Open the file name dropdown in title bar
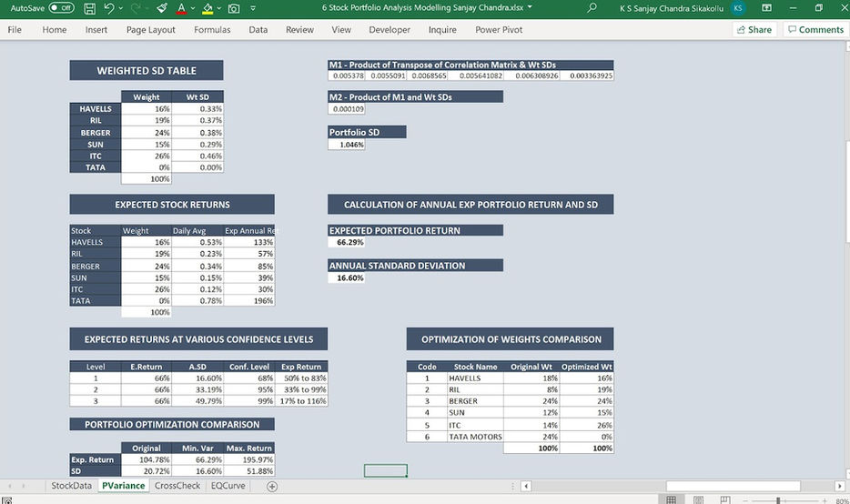The height and width of the screenshot is (504, 850). pyautogui.click(x=530, y=7)
